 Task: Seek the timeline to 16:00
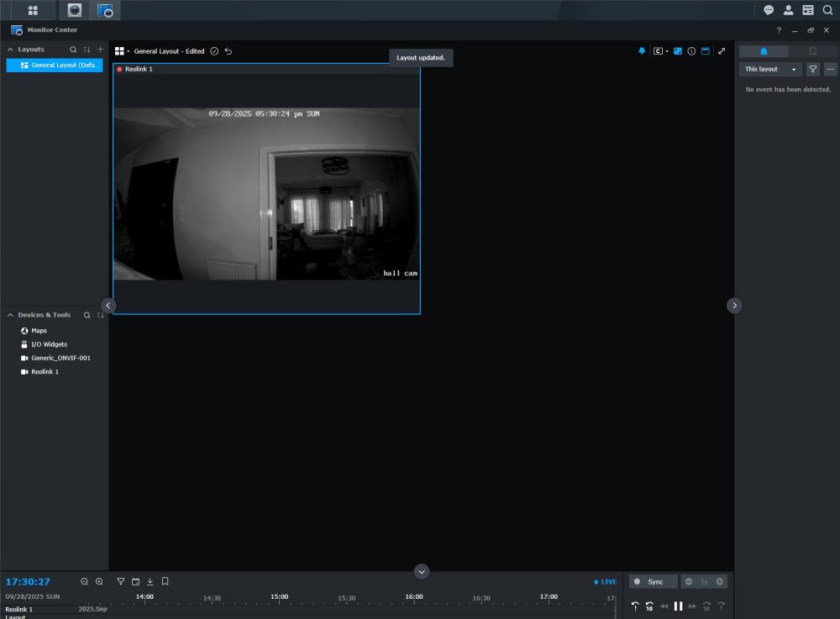click(x=413, y=596)
